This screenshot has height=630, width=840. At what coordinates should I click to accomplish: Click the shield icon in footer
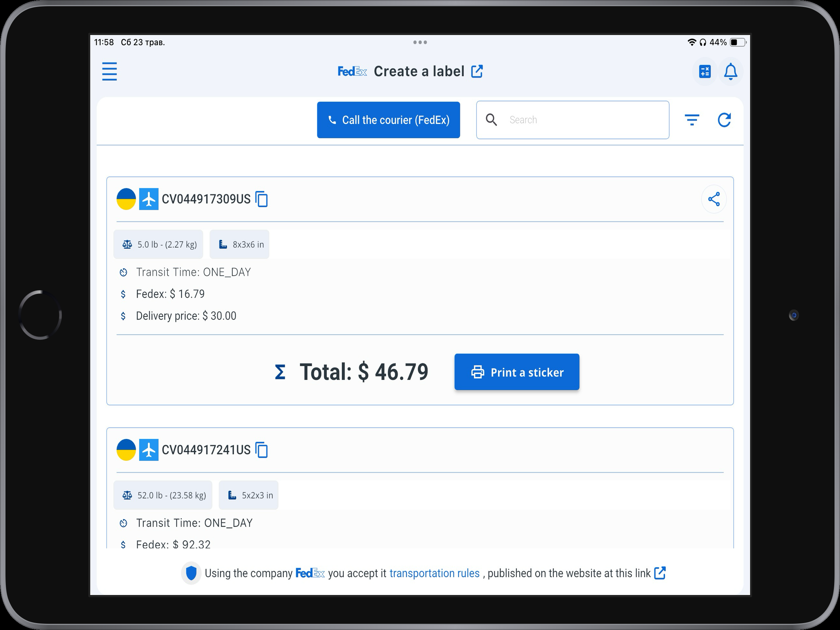(x=191, y=573)
